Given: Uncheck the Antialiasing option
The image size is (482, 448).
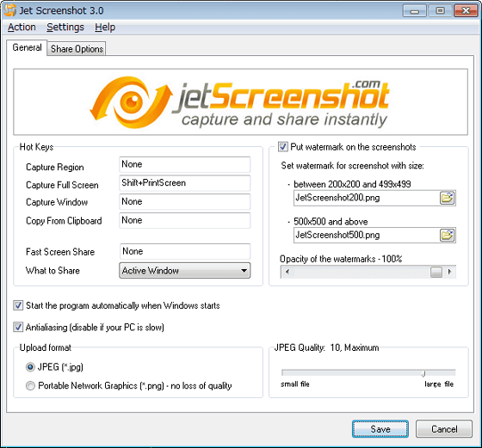Looking at the screenshot, I should (18, 327).
